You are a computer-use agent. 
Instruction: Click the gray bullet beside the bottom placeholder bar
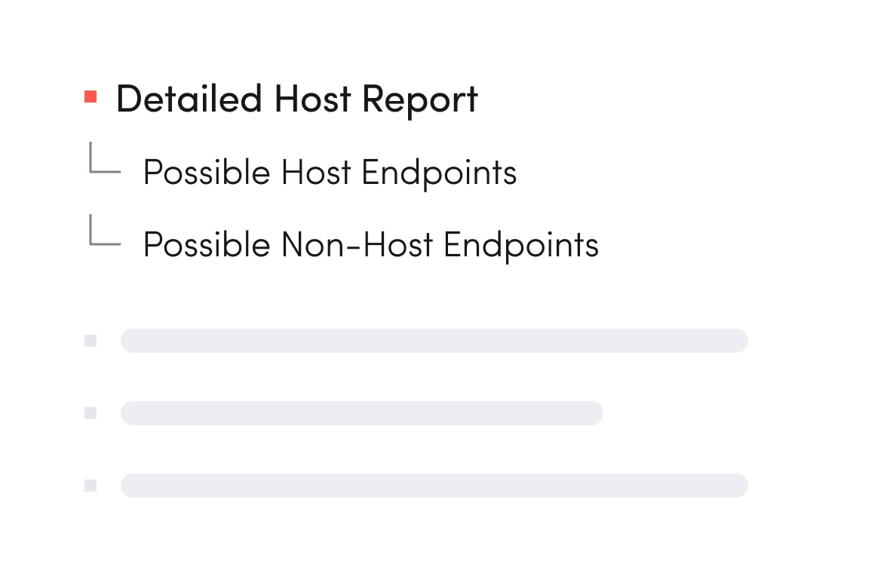click(x=91, y=485)
